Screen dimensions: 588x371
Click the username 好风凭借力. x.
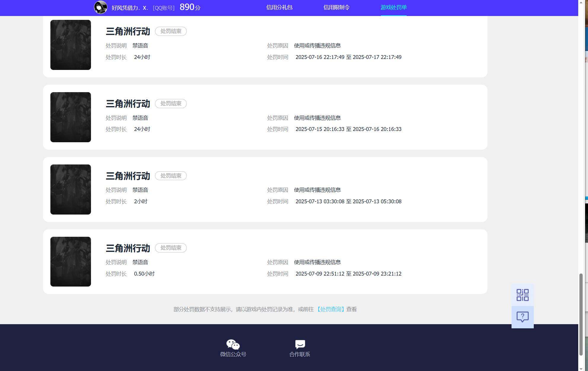(130, 8)
